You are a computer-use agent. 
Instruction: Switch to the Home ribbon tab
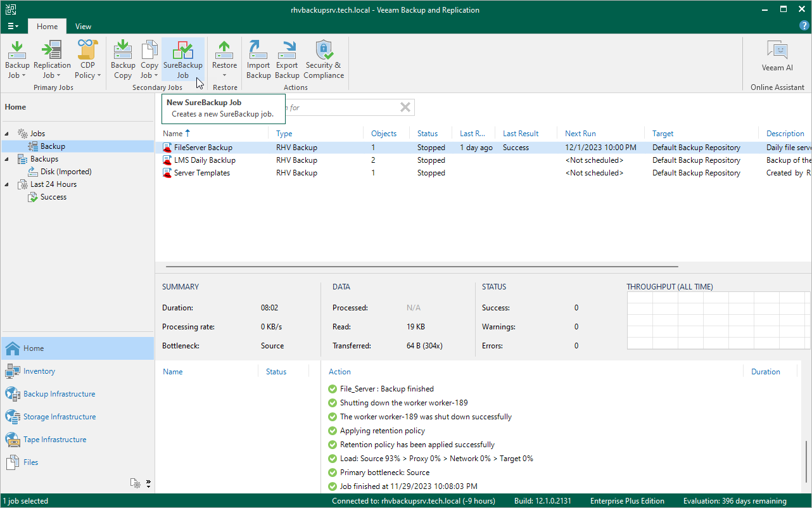(x=47, y=27)
